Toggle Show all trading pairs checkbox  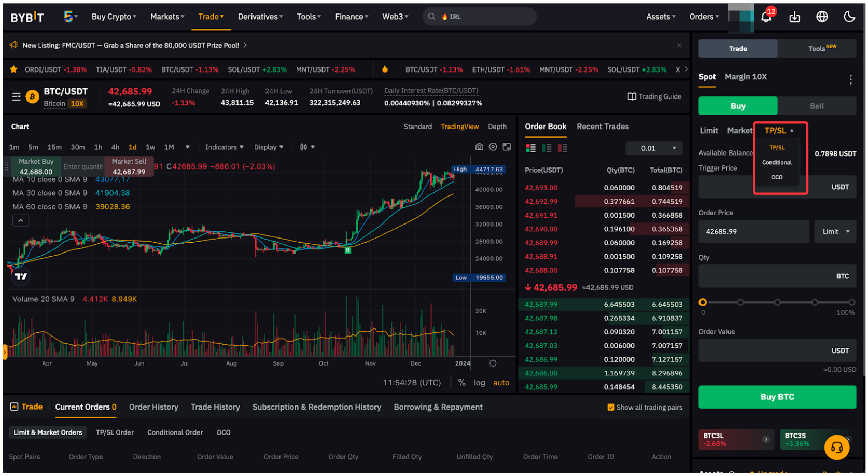[611, 408]
